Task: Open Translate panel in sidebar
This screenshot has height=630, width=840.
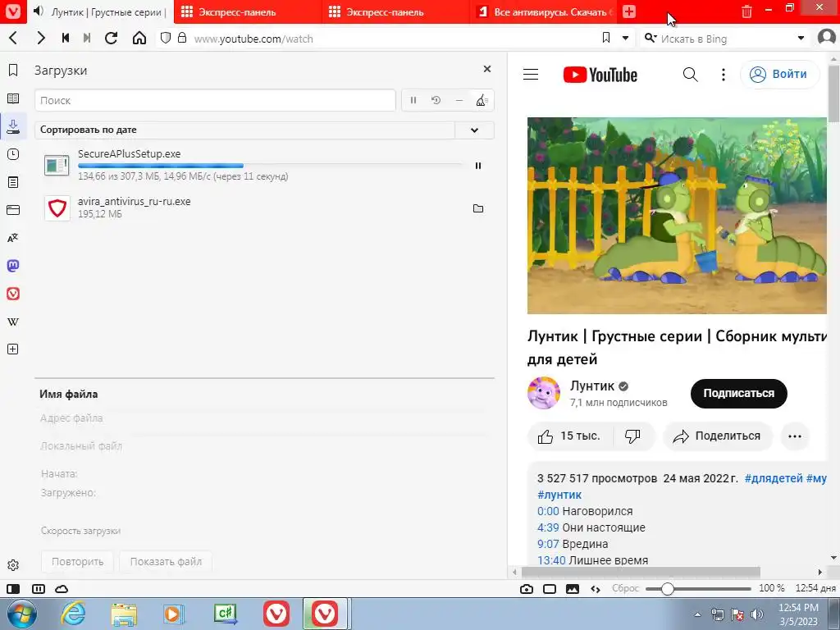Action: (13, 238)
